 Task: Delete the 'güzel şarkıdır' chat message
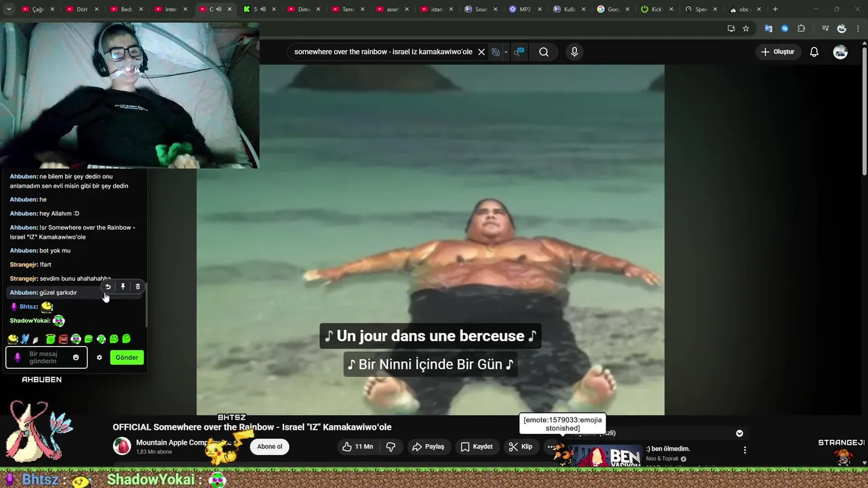coord(138,287)
